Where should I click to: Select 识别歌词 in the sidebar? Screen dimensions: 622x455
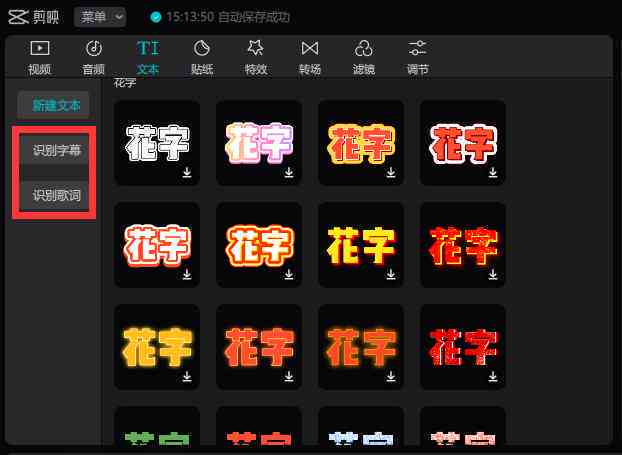[x=54, y=195]
